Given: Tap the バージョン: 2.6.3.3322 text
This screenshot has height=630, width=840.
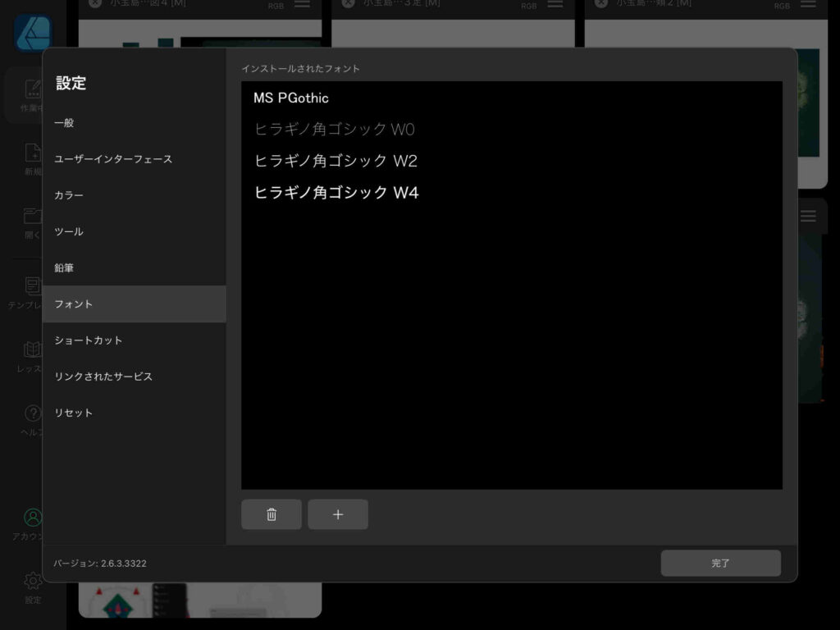Looking at the screenshot, I should (99, 564).
